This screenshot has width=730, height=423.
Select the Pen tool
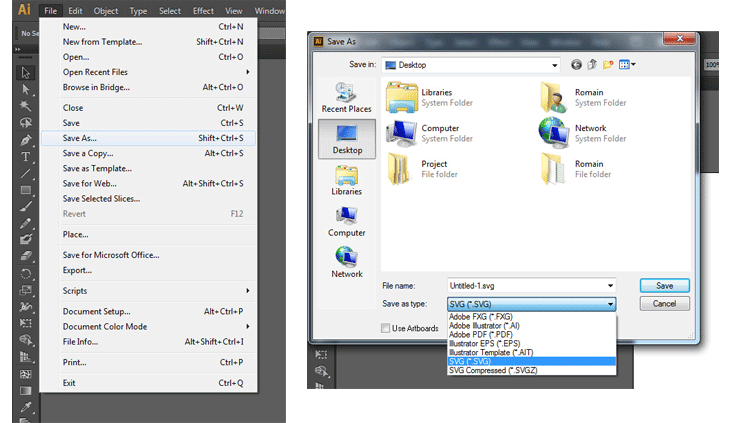click(25, 140)
